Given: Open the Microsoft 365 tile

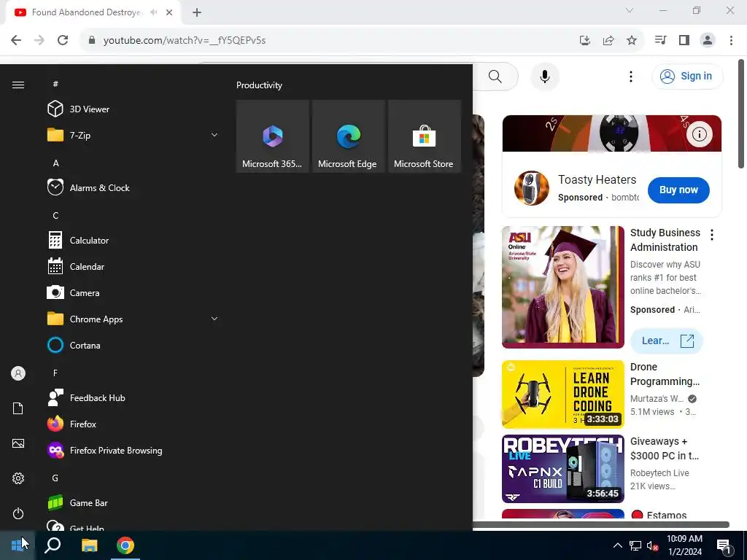Looking at the screenshot, I should 273,136.
